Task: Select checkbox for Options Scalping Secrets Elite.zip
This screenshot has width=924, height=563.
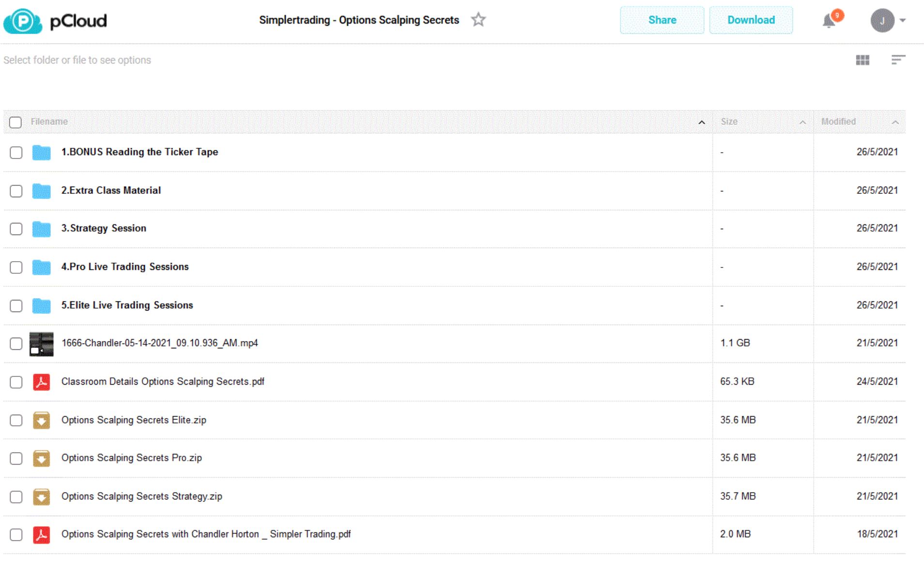Action: coord(16,420)
